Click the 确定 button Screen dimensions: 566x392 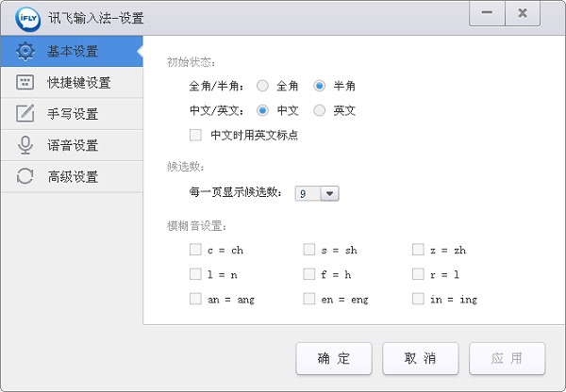pyautogui.click(x=334, y=358)
